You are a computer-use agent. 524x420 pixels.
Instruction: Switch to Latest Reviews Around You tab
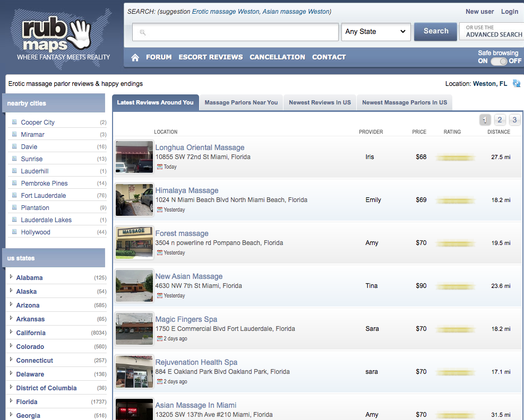tap(156, 102)
